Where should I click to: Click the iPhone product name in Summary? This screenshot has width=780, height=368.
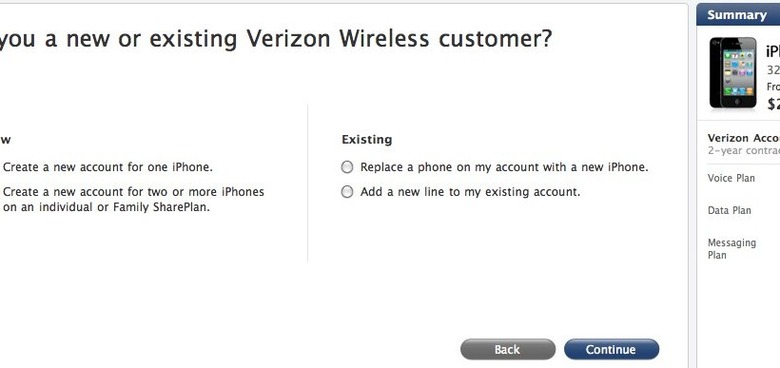pos(773,52)
